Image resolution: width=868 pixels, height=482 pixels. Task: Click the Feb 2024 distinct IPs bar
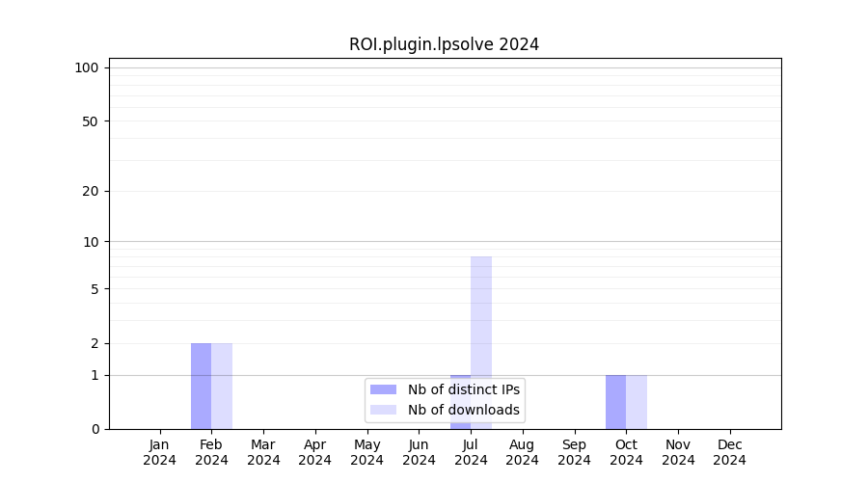[201, 386]
